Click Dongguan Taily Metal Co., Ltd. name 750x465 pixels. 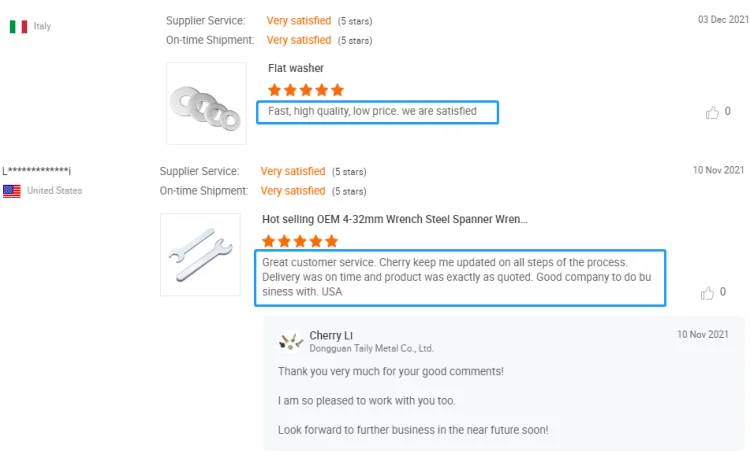tap(371, 349)
